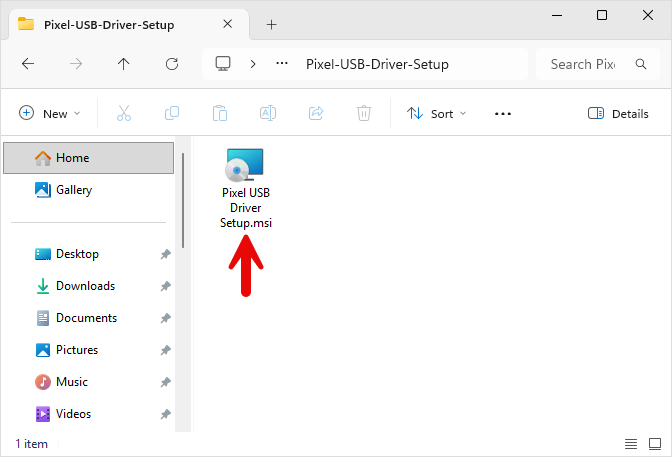The image size is (672, 457).
Task: Toggle the Details pane
Action: coord(618,114)
